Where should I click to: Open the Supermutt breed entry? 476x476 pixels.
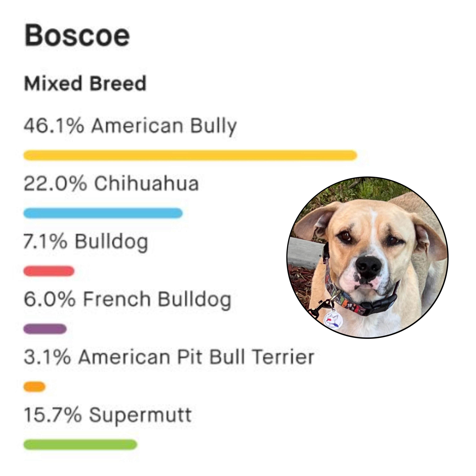108,415
